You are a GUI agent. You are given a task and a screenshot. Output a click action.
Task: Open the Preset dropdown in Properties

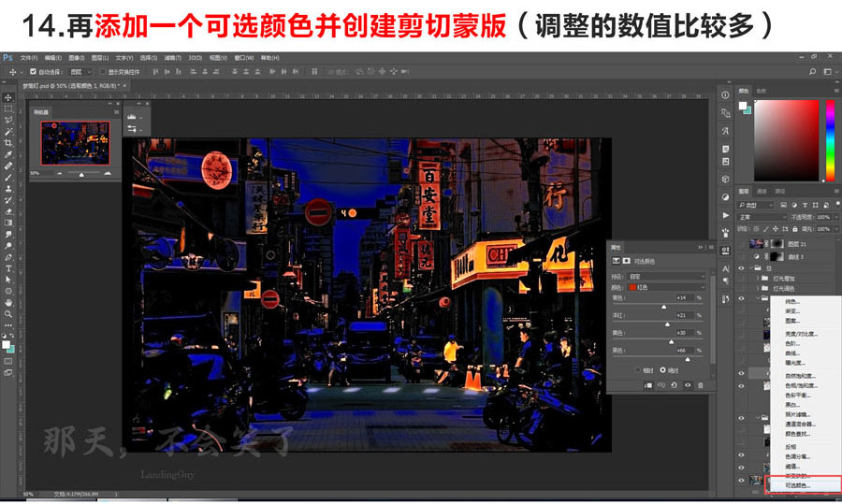666,276
